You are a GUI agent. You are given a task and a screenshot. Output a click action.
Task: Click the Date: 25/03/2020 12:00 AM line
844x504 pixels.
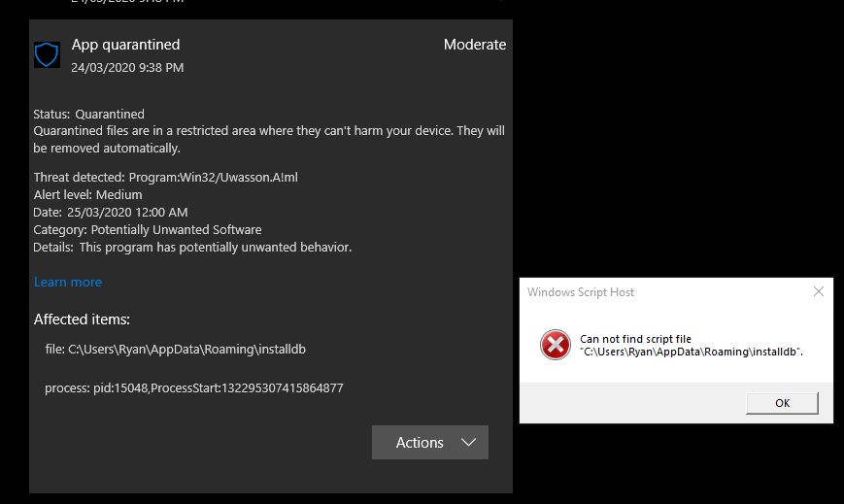pyautogui.click(x=111, y=212)
